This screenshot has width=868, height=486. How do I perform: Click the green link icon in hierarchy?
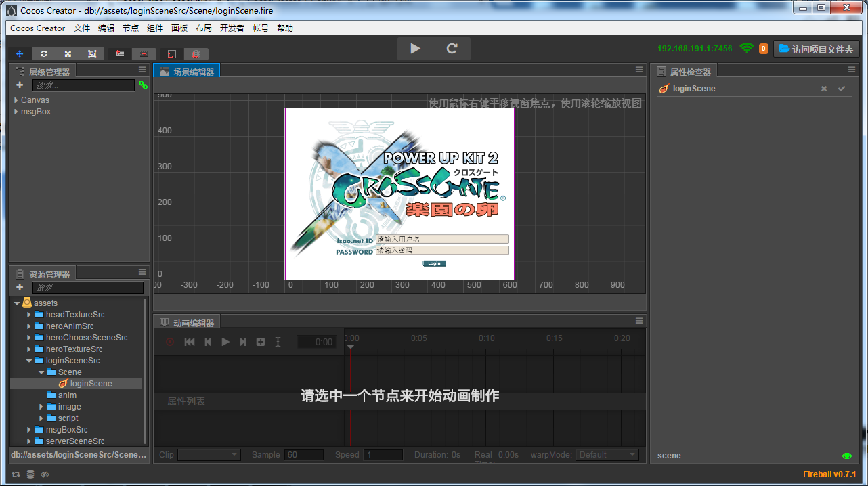point(143,85)
